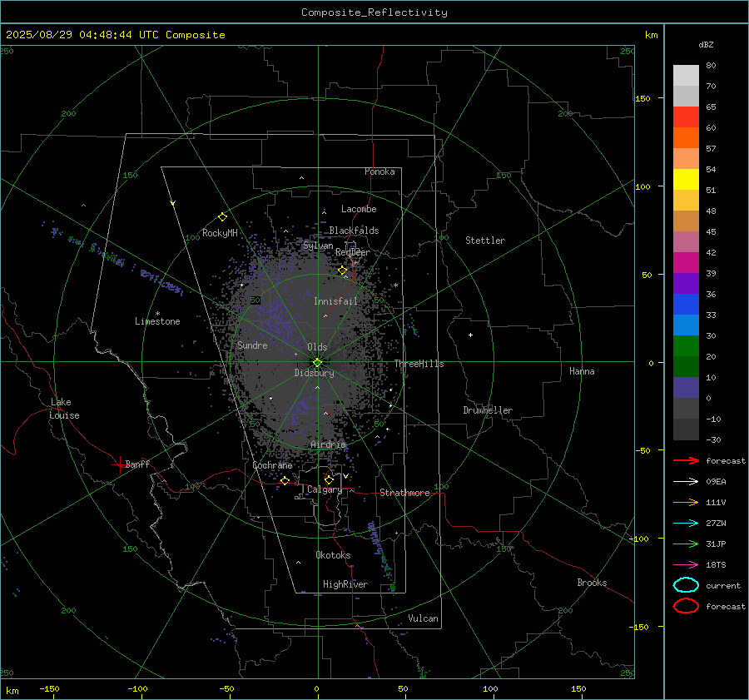The width and height of the screenshot is (749, 700).
Task: Click the yellow diamond marker above Calgary
Action: [329, 479]
